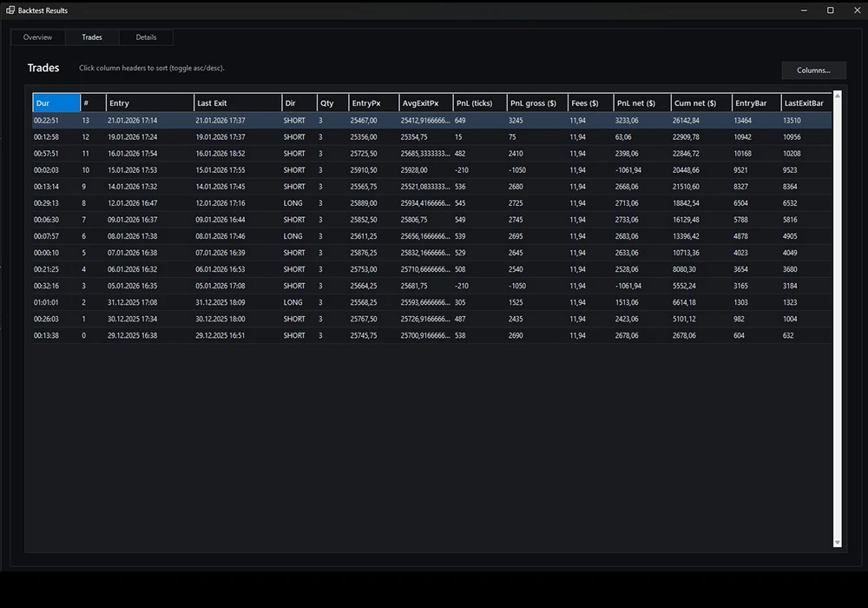This screenshot has height=608, width=868.
Task: Click entry bar value 982
Action: pyautogui.click(x=739, y=319)
